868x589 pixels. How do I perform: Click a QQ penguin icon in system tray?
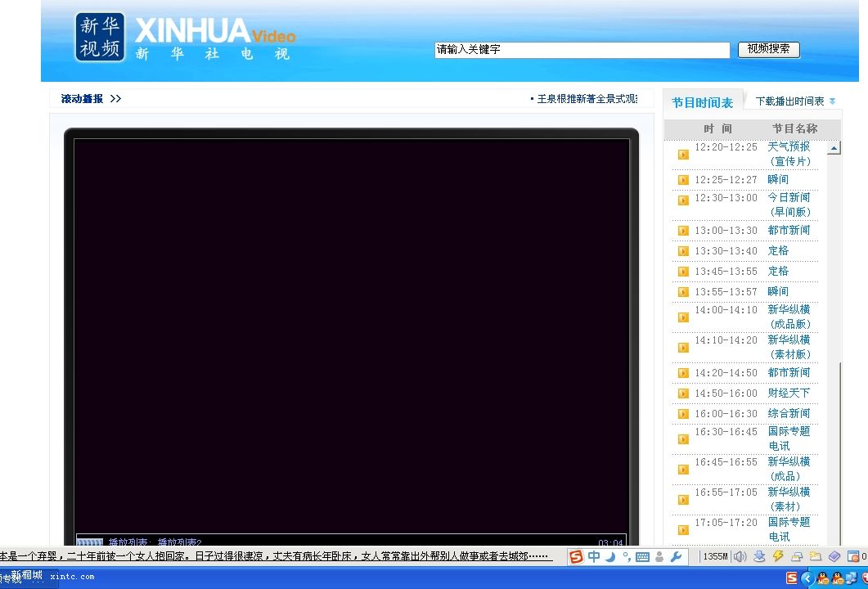(821, 580)
